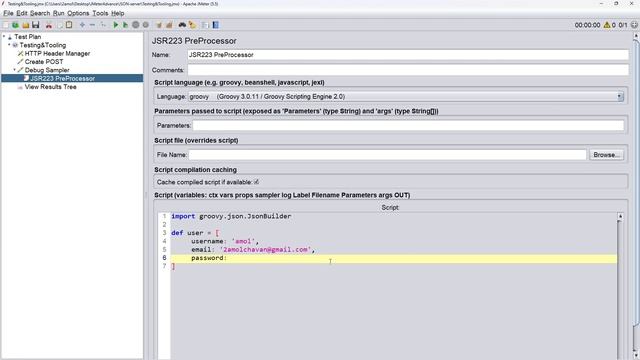Open the Help menu
This screenshot has height=360, width=640.
(118, 13)
